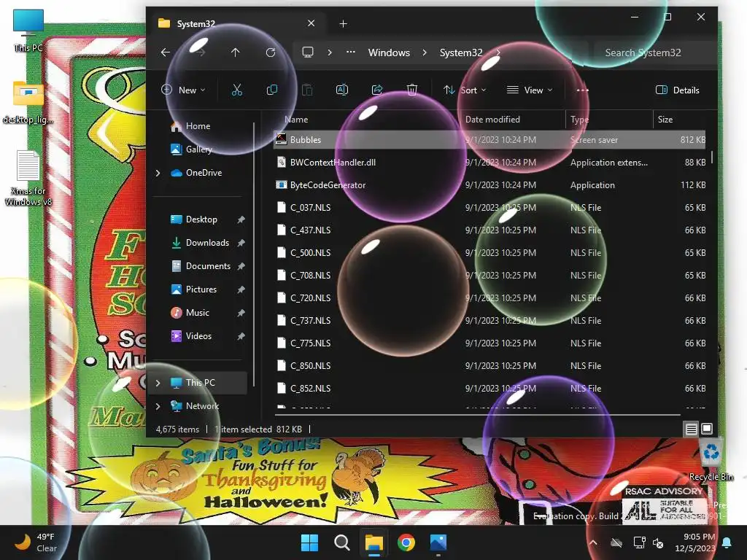Open taskbar Search magnifier

click(x=341, y=542)
